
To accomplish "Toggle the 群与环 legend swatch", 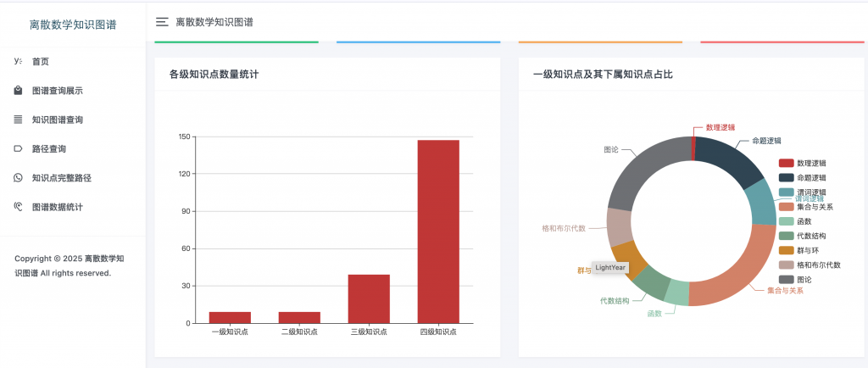I will click(x=786, y=250).
